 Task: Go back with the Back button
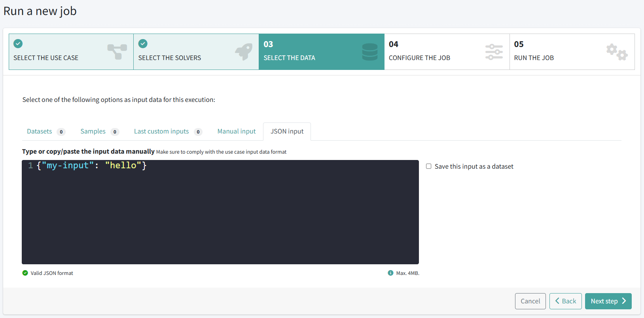coord(565,301)
